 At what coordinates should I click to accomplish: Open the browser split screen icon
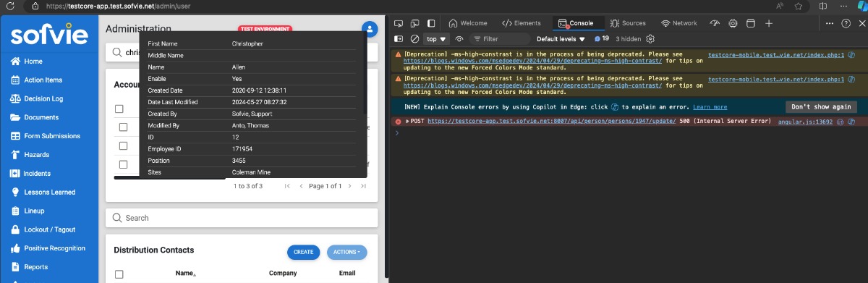pos(823,6)
